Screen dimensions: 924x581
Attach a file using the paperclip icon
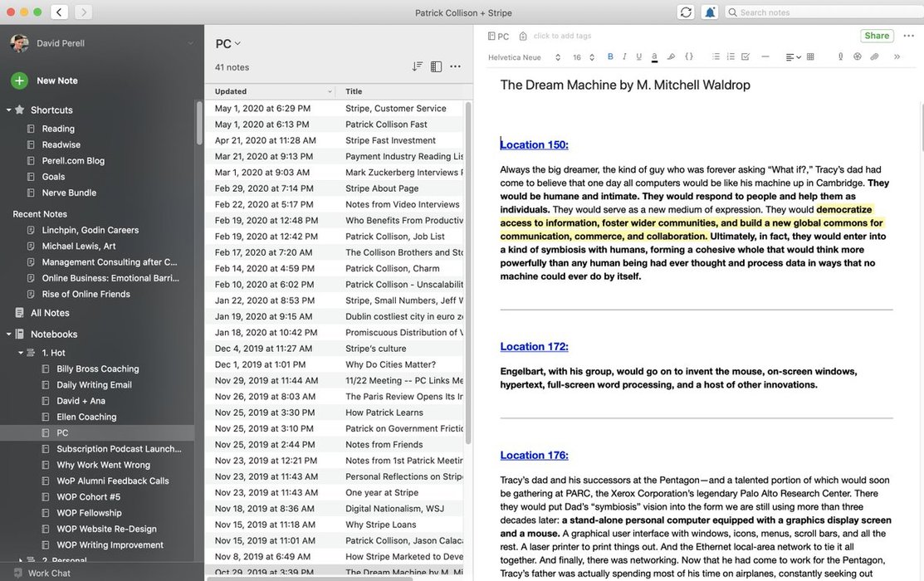pyautogui.click(x=874, y=57)
